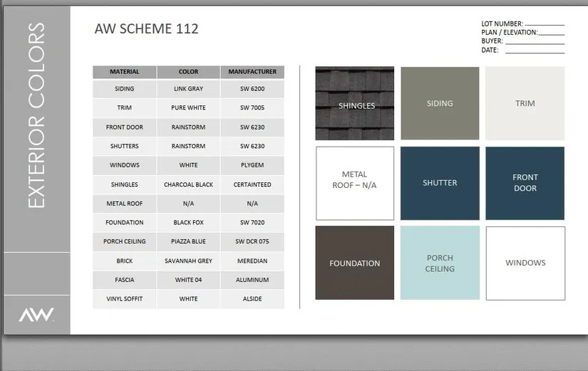Choose the navy Shutter swatch
Viewport: 588px width, 371px height.
point(440,183)
